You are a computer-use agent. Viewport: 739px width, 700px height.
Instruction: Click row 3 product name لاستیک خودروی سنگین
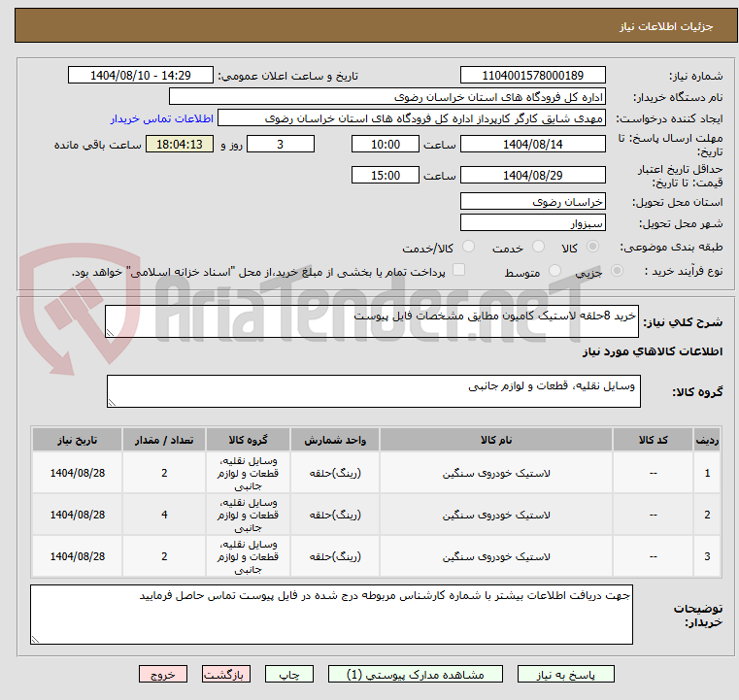496,557
